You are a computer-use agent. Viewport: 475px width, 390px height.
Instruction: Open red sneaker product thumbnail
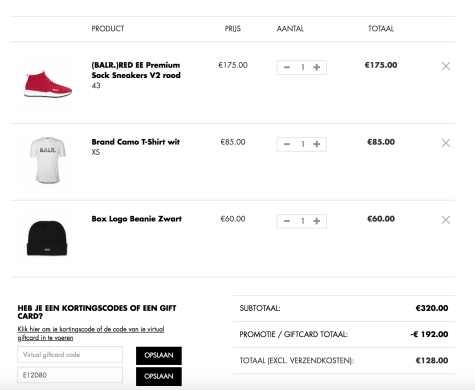pyautogui.click(x=48, y=84)
